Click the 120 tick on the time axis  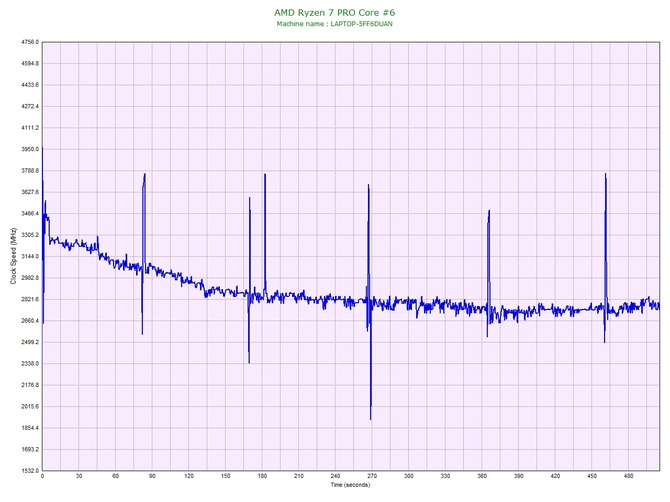pyautogui.click(x=189, y=476)
